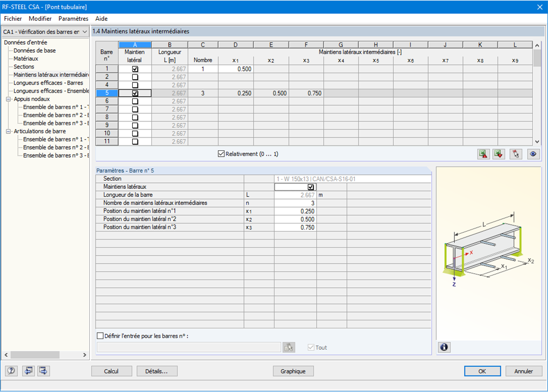Click the Annuler button
The width and height of the screenshot is (548, 392).
[x=523, y=371]
